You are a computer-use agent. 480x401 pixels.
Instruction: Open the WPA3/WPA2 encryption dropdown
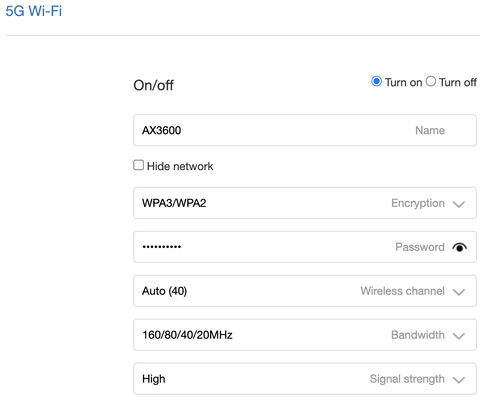305,203
